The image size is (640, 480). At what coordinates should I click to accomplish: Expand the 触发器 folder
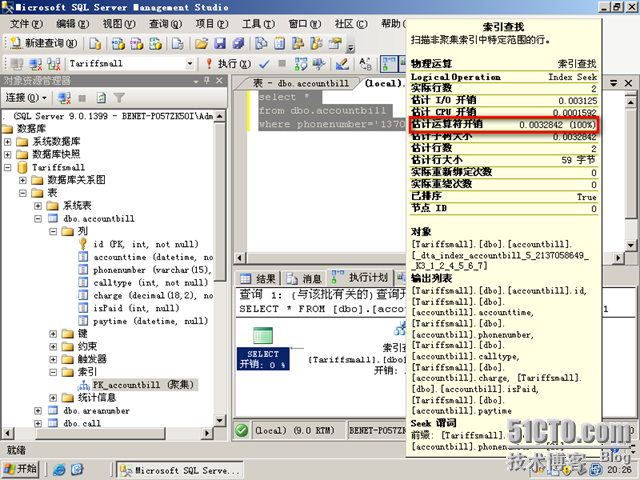click(x=53, y=360)
